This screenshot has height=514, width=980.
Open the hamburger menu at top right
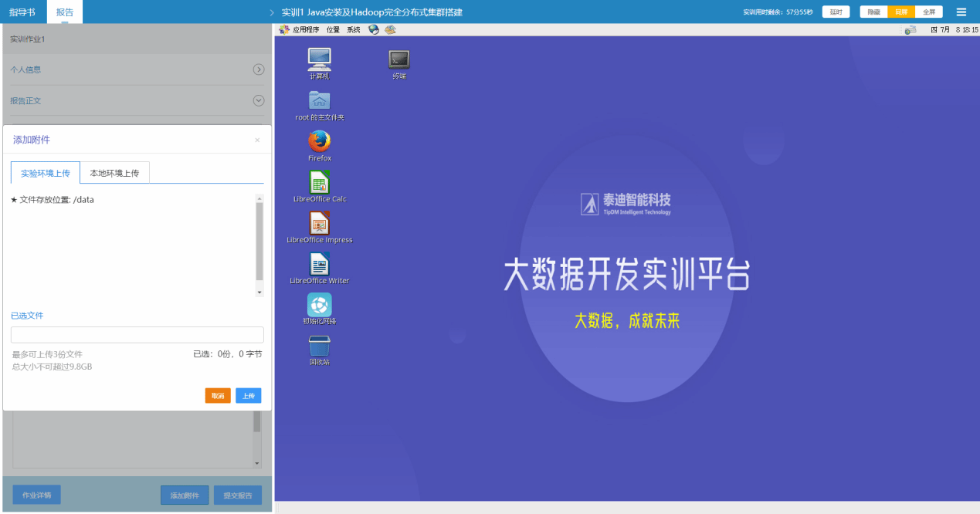tap(961, 12)
